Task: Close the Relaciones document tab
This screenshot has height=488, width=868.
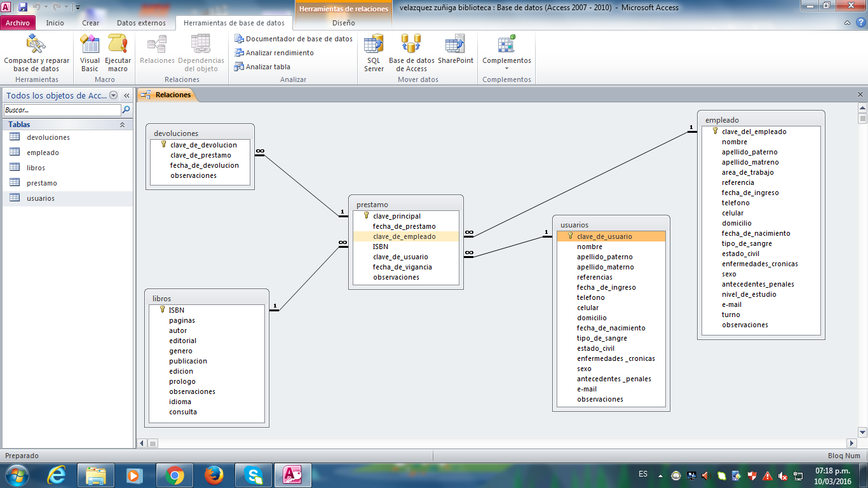Action: pyautogui.click(x=860, y=95)
